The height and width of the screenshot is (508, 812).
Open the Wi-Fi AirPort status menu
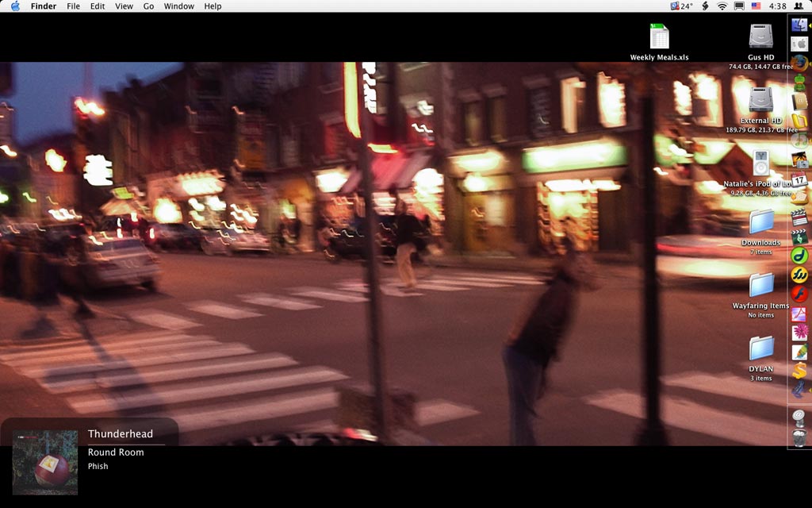click(x=722, y=6)
